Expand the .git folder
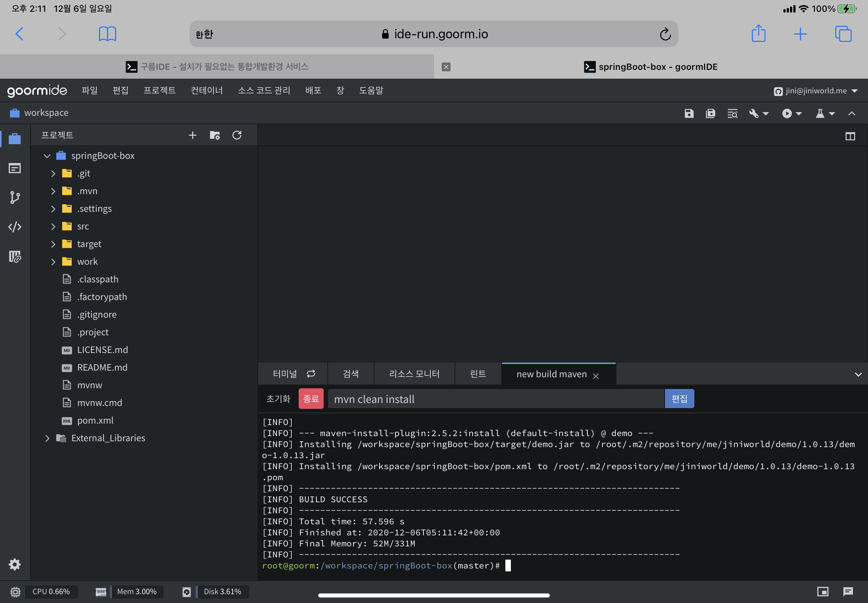This screenshot has width=868, height=603. pos(53,174)
